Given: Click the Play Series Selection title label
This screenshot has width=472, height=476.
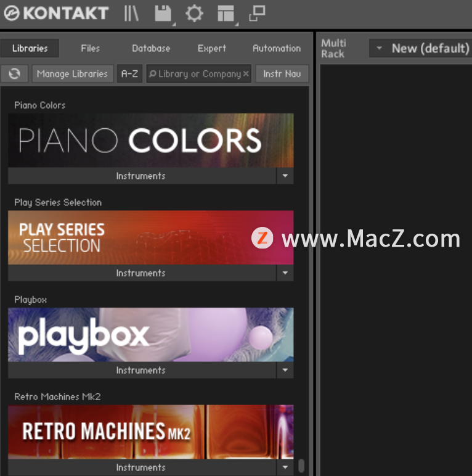Looking at the screenshot, I should (58, 202).
